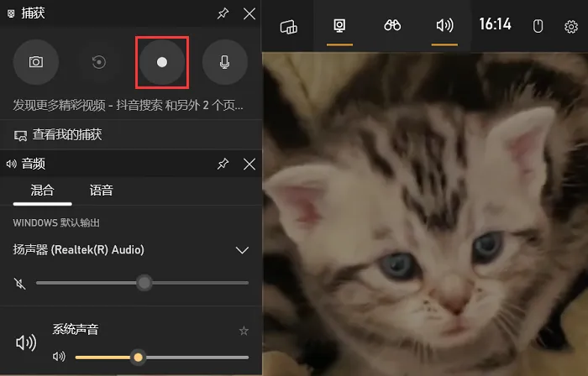Image resolution: width=588 pixels, height=376 pixels.
Task: Close the 音频 audio widget
Action: tap(249, 164)
